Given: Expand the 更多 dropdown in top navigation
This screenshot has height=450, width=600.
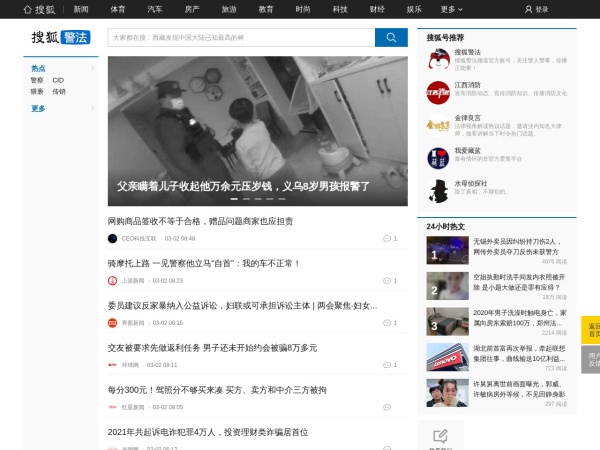Looking at the screenshot, I should (x=451, y=9).
